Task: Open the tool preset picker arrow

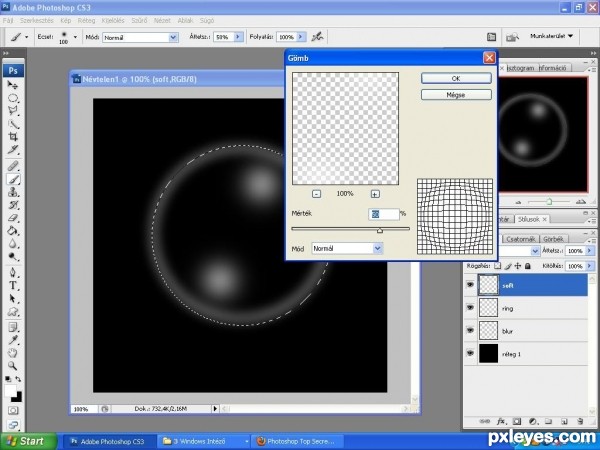Action: (26, 37)
